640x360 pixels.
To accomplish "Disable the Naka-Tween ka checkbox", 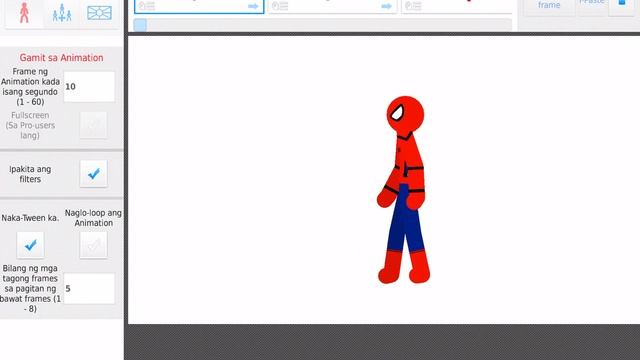I will (x=30, y=245).
